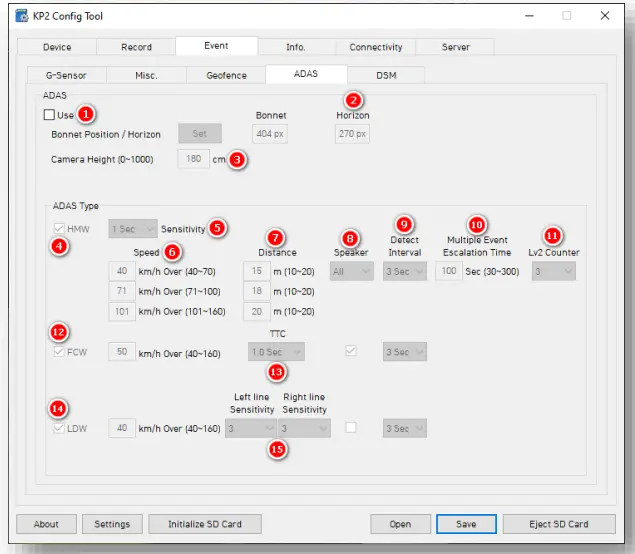Toggle the HMW checkbox
Viewport: 635px width, 554px height.
tap(59, 228)
